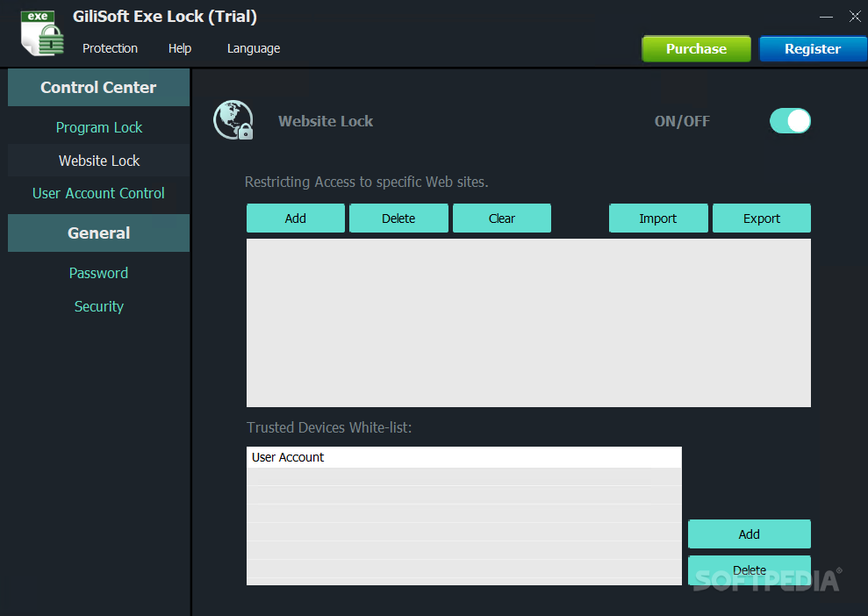Click the GiliSoft Exe Lock app logo
The width and height of the screenshot is (868, 616).
pyautogui.click(x=43, y=33)
